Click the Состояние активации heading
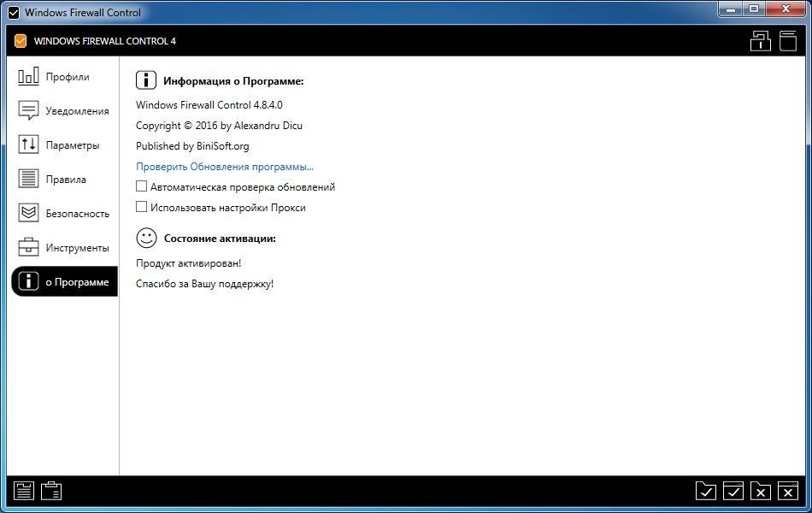812x513 pixels. [x=220, y=239]
